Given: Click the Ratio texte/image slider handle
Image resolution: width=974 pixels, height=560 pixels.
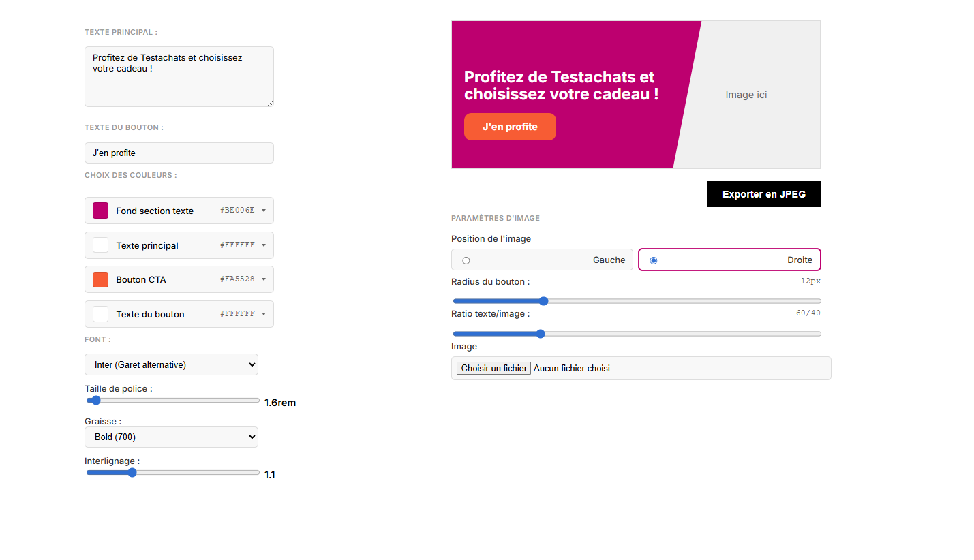Looking at the screenshot, I should 541,334.
